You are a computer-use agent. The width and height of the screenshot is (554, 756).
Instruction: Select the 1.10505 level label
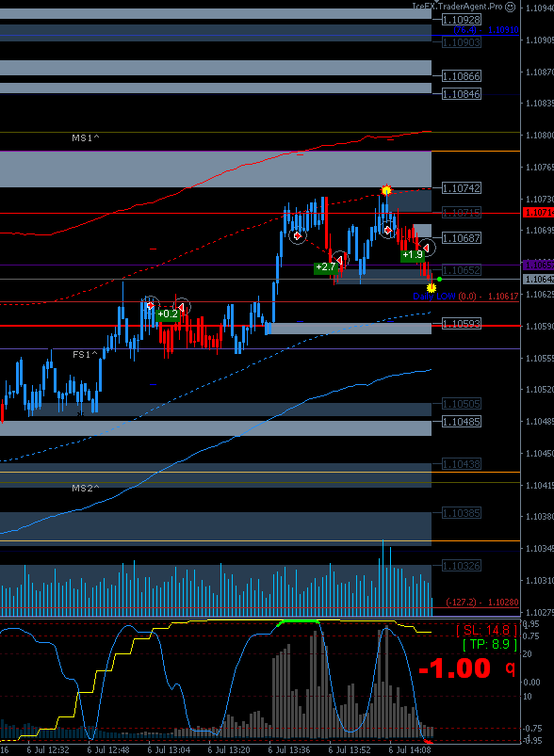(x=462, y=404)
